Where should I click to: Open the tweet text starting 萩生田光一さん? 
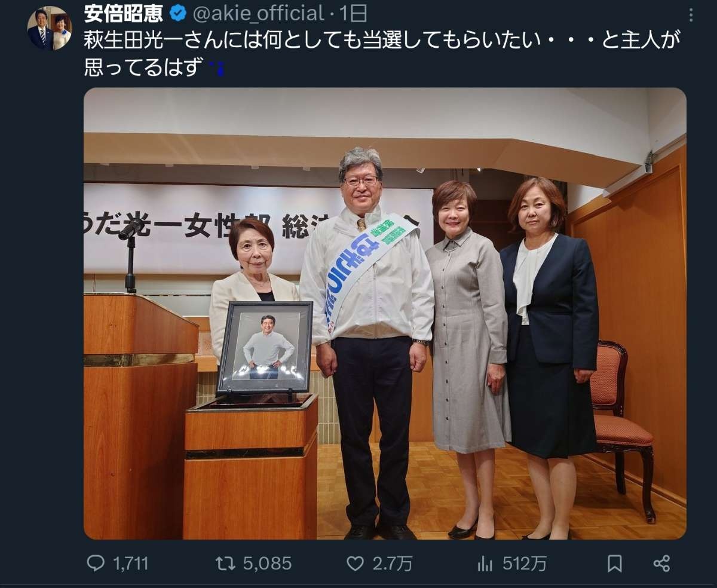click(382, 53)
